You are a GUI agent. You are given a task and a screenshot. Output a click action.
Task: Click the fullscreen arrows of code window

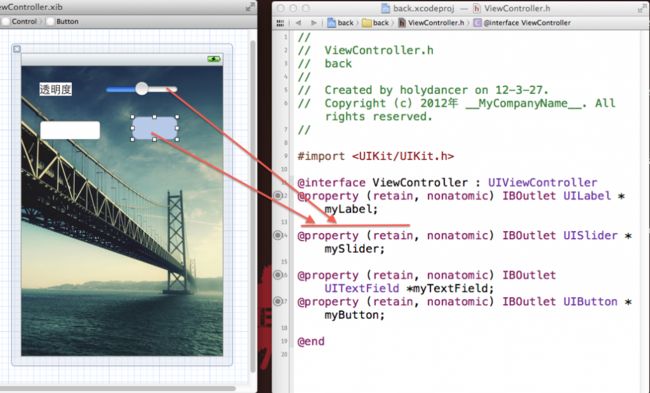643,7
